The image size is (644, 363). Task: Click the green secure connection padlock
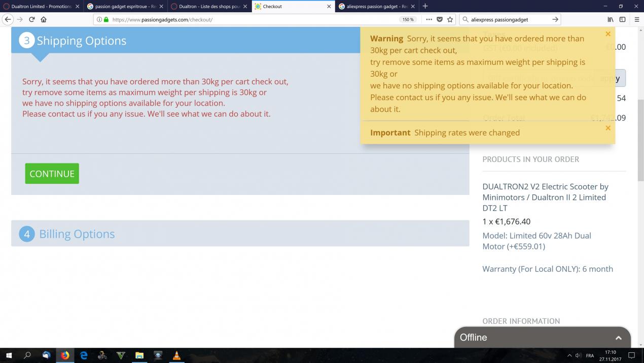click(106, 19)
